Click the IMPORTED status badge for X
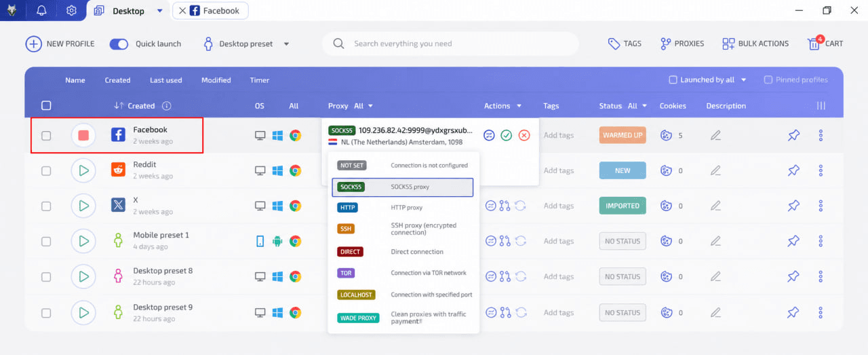Viewport: 868px width, 355px height. point(623,206)
